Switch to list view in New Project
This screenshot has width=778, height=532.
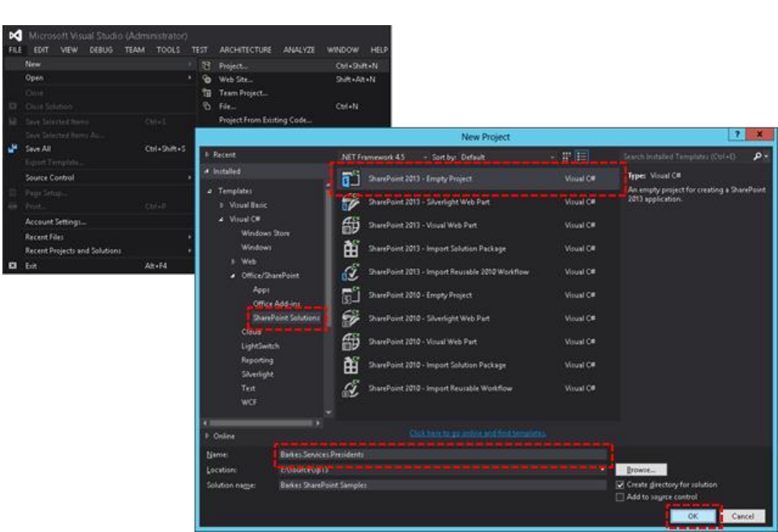(582, 157)
